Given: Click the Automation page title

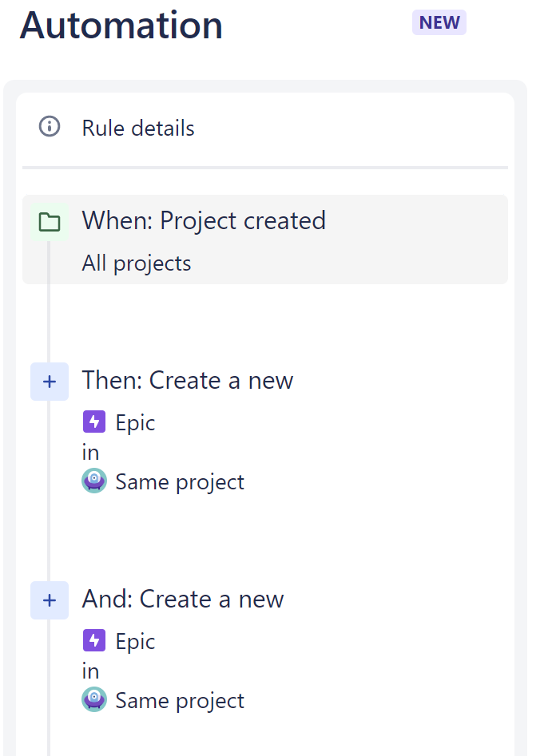Looking at the screenshot, I should pyautogui.click(x=121, y=25).
